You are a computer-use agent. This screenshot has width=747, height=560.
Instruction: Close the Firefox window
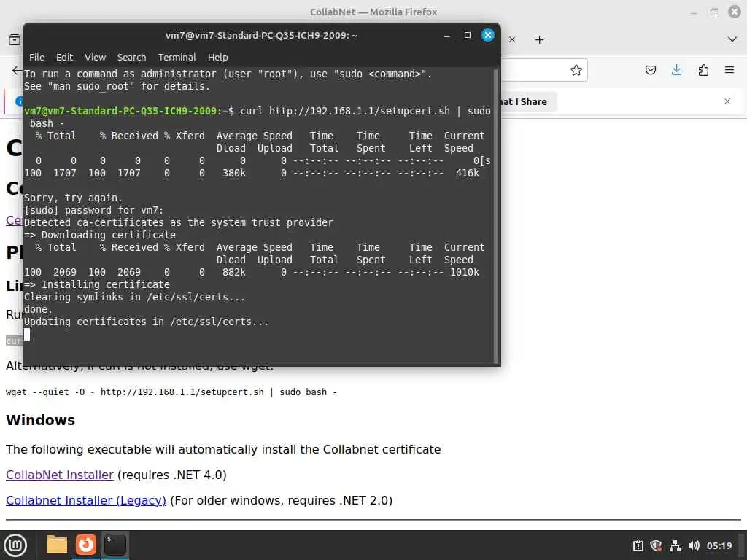coord(735,12)
